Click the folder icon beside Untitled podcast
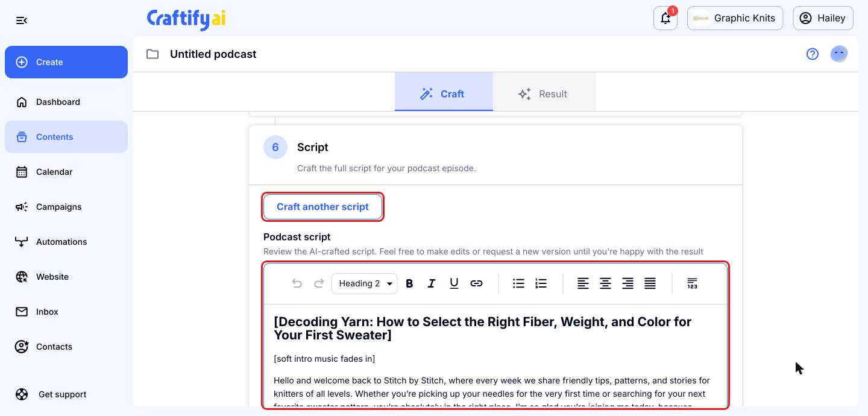The width and height of the screenshot is (868, 416). (153, 54)
